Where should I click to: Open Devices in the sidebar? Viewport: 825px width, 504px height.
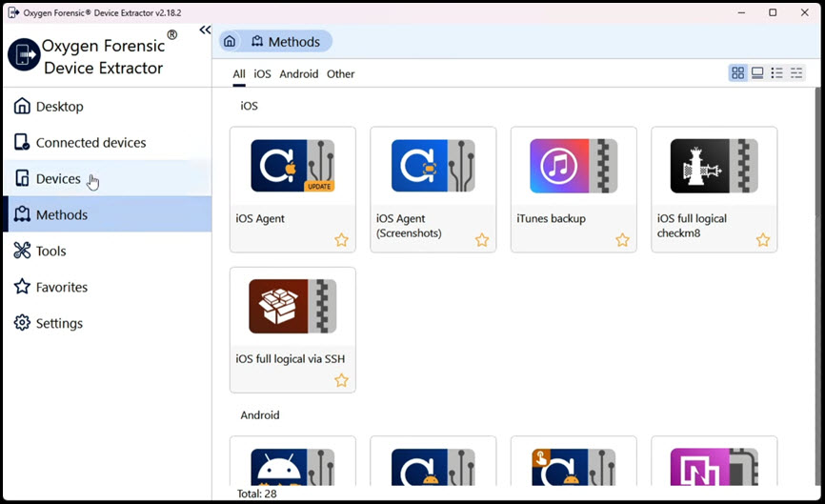click(x=108, y=179)
